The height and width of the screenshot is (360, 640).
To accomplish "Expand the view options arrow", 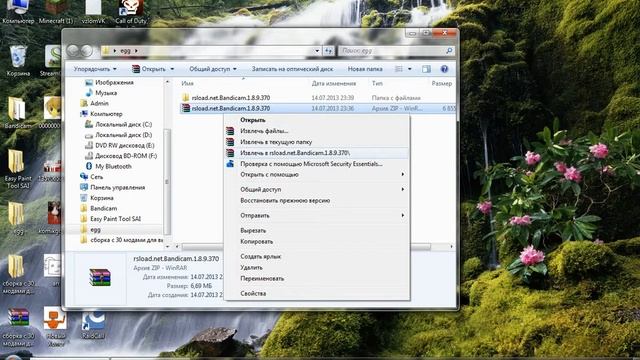I will (409, 69).
